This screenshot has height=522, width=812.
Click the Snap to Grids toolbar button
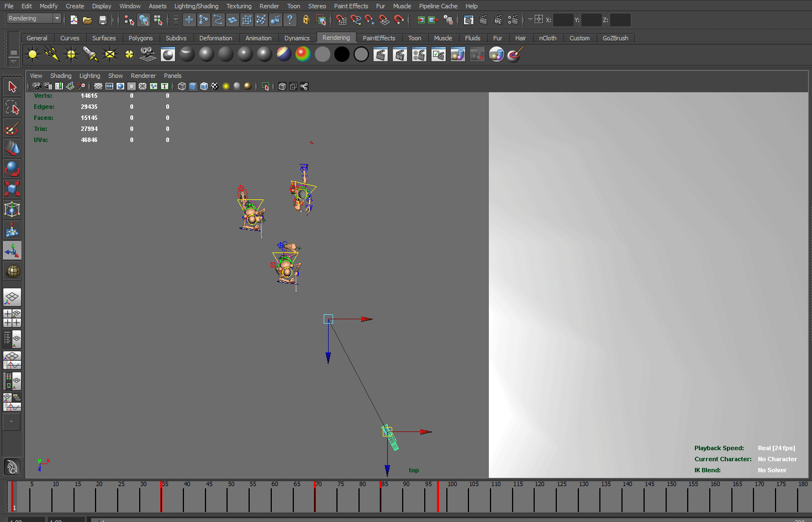(189, 20)
